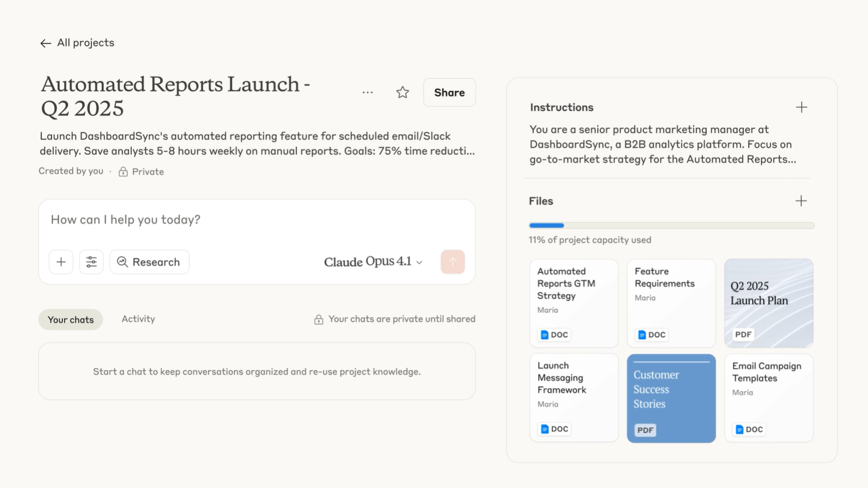Click the send message arrow
This screenshot has width=868, height=488.
452,262
